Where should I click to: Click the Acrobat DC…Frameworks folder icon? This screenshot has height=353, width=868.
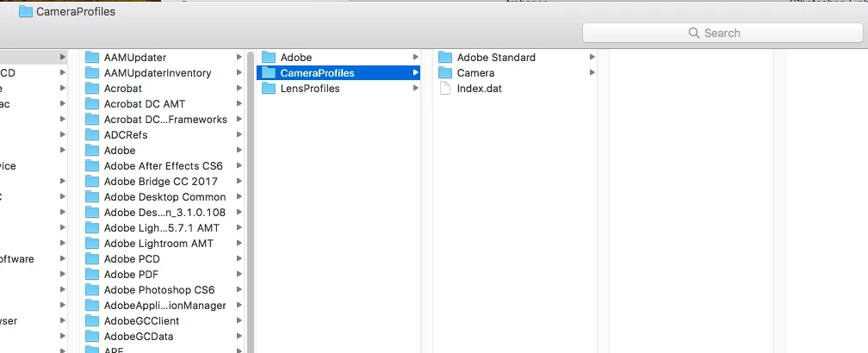tap(92, 119)
